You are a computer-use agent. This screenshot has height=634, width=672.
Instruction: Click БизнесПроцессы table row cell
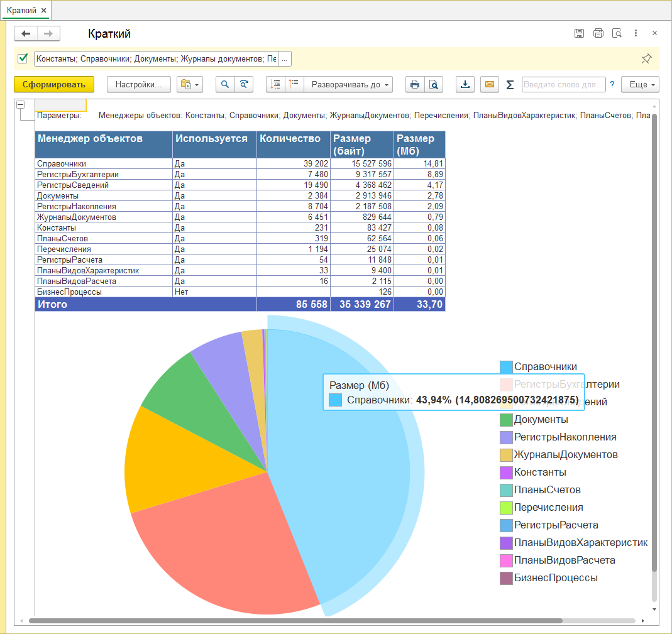click(x=104, y=292)
